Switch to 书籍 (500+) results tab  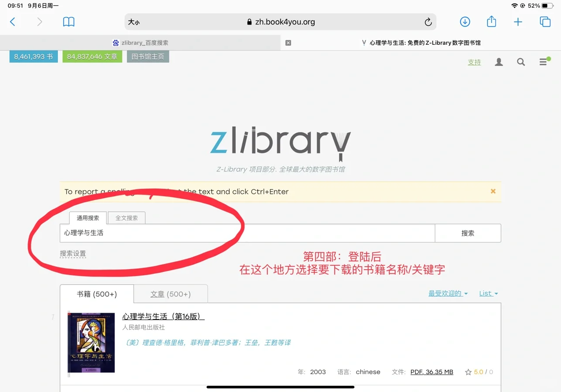pos(97,294)
